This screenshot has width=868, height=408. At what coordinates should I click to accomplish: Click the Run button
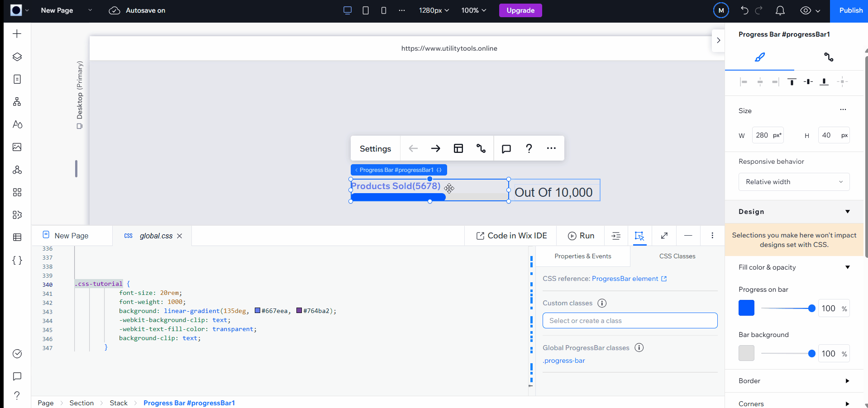tap(581, 236)
